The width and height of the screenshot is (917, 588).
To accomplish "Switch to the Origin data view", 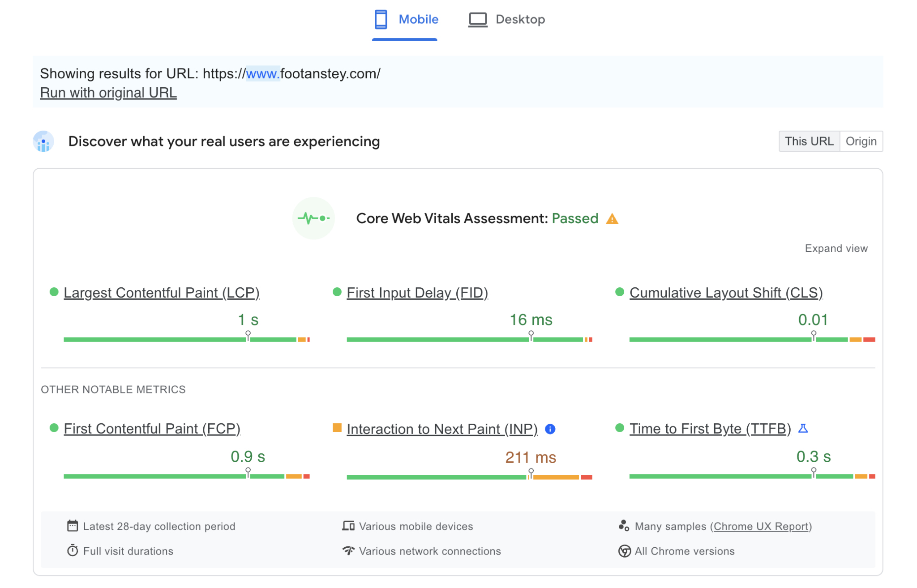I will [861, 141].
